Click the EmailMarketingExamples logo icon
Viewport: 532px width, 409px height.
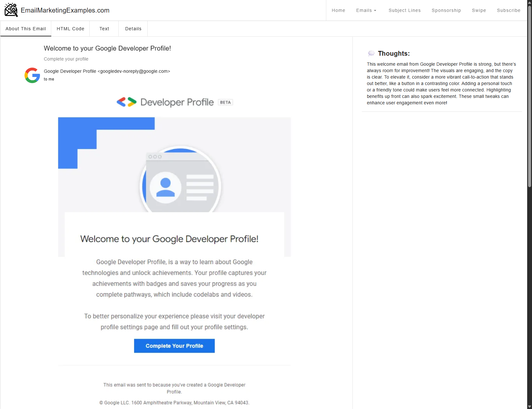[11, 10]
